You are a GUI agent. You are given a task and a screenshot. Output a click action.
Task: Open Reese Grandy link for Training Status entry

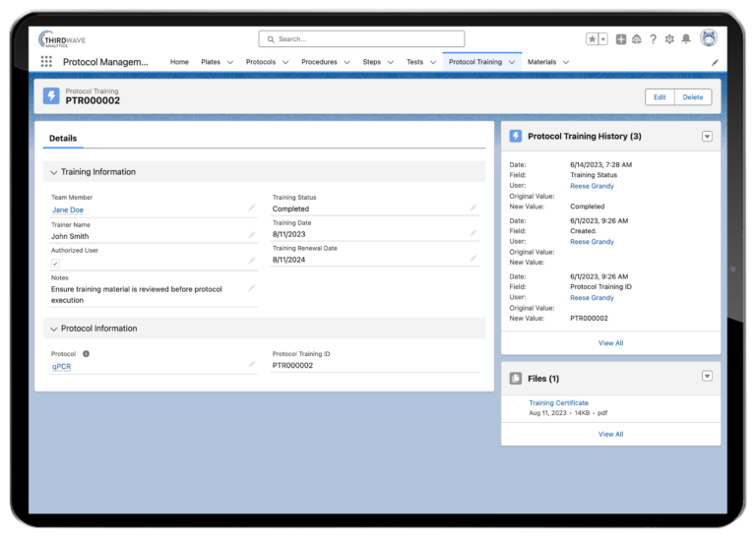tap(592, 186)
